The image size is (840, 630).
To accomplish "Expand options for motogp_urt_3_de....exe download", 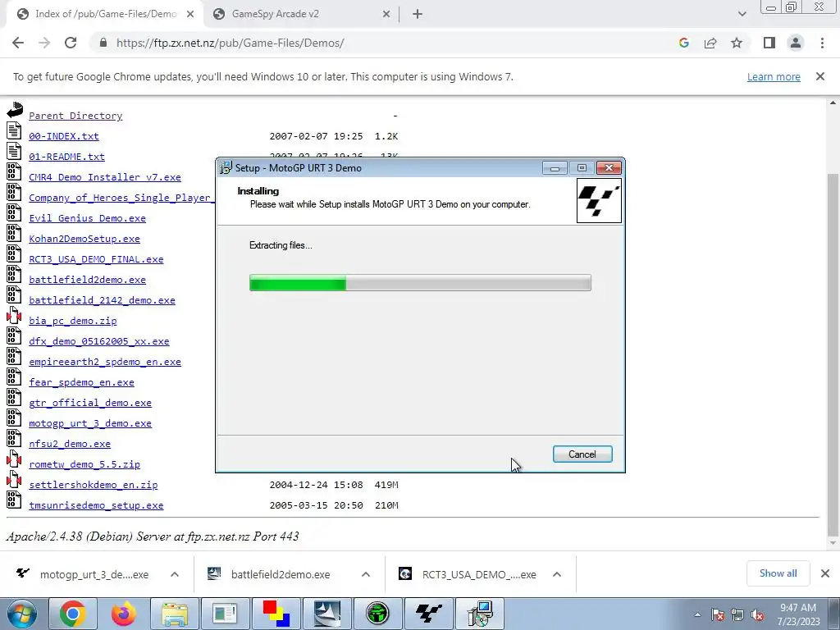I will (x=175, y=574).
